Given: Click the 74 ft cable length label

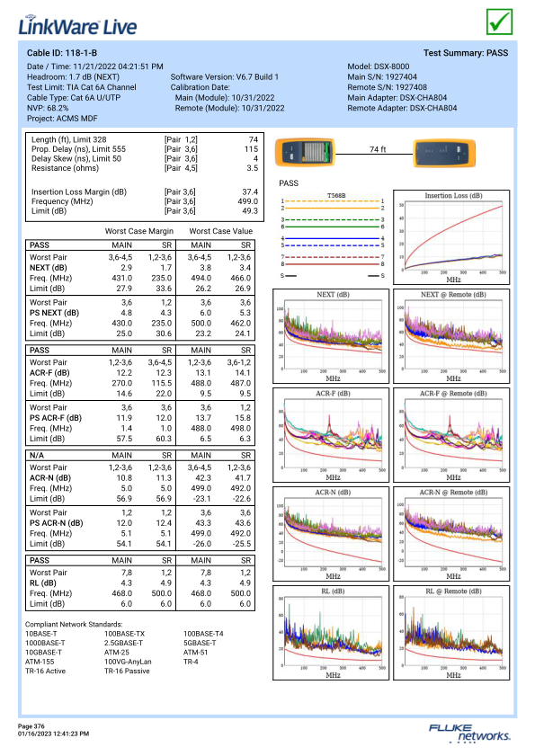Looking at the screenshot, I should click(378, 149).
